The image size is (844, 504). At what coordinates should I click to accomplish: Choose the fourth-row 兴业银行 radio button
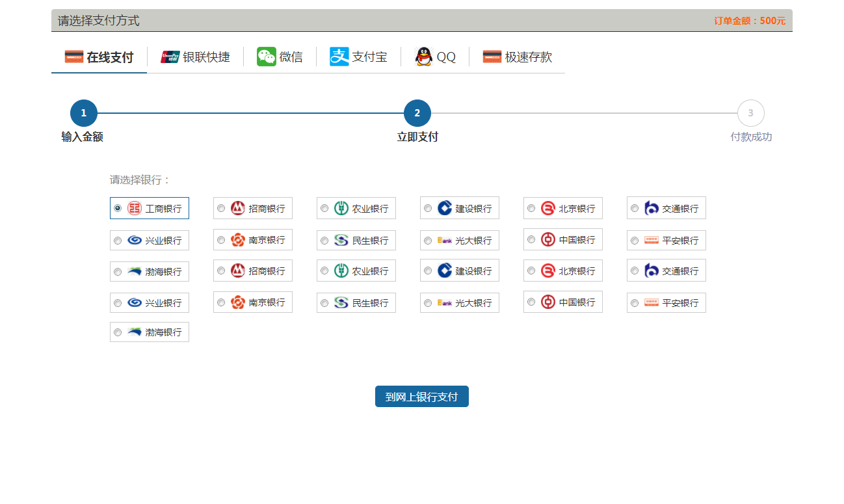pos(118,303)
